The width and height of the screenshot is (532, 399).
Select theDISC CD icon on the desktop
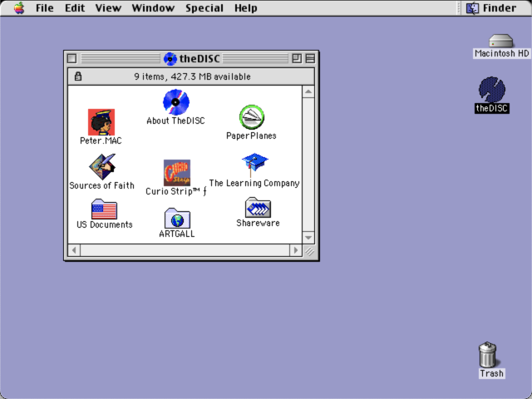(492, 90)
